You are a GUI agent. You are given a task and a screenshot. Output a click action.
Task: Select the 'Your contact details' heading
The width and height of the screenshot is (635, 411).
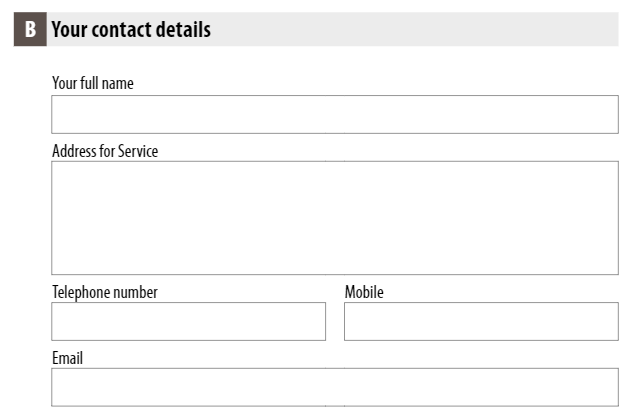tap(131, 30)
